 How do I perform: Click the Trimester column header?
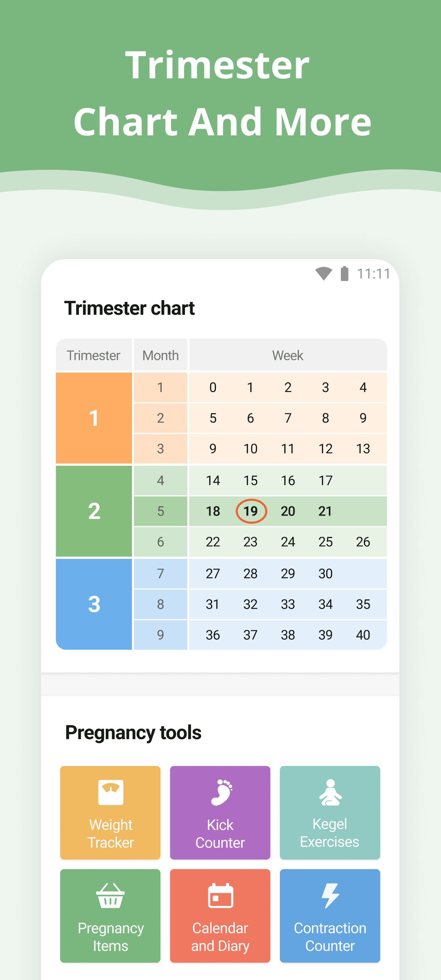coord(94,355)
